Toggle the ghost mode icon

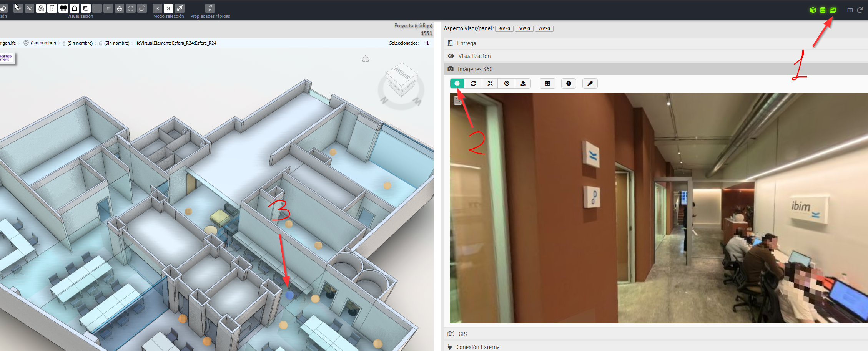75,8
